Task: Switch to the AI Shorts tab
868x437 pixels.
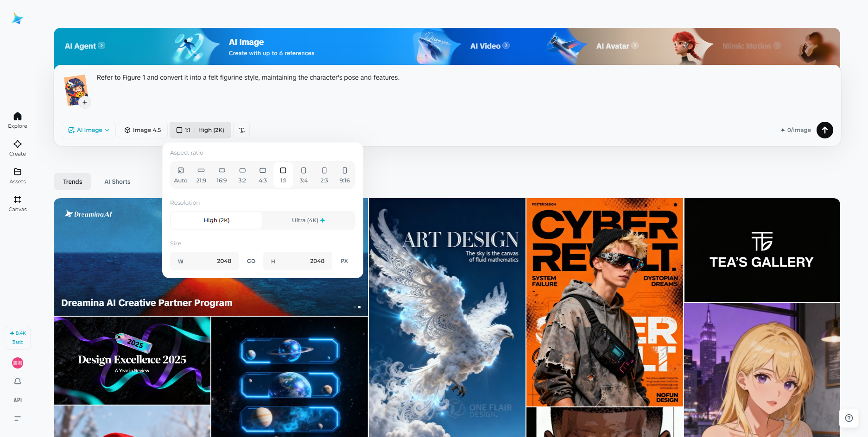Action: (117, 181)
